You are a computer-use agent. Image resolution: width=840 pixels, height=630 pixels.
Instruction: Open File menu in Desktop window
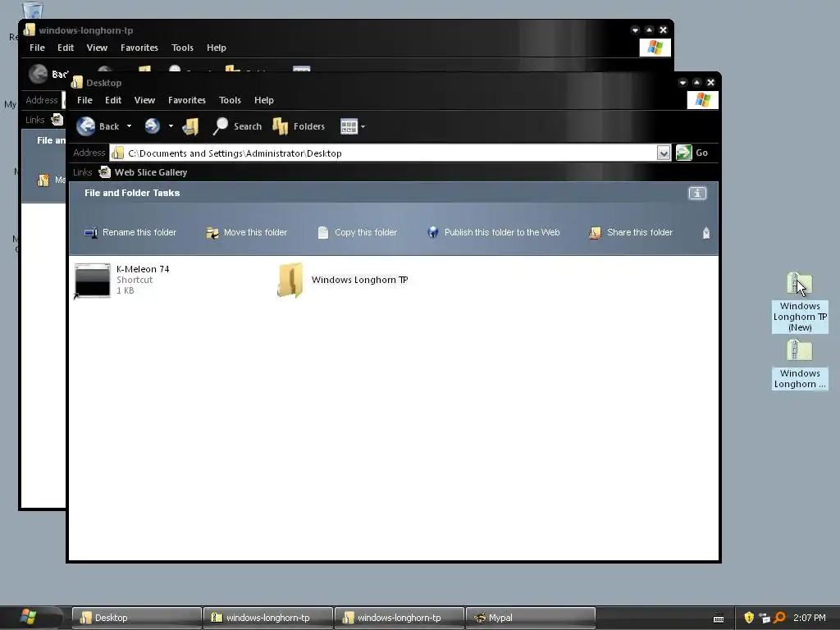84,100
